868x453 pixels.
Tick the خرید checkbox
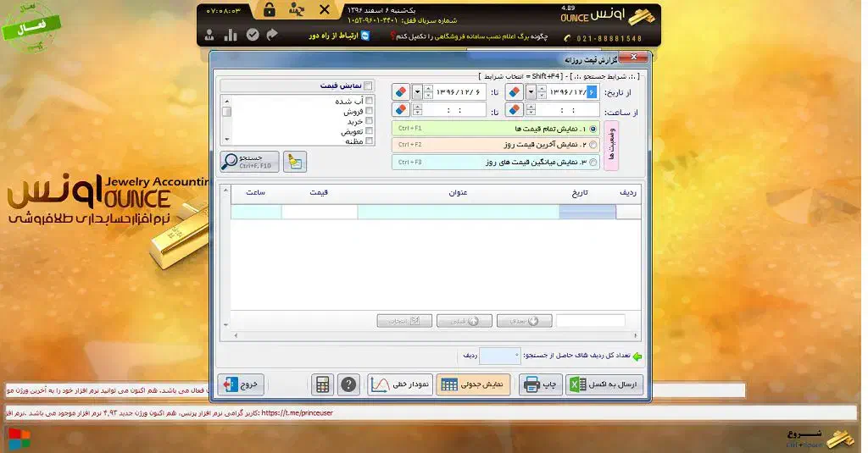point(370,120)
